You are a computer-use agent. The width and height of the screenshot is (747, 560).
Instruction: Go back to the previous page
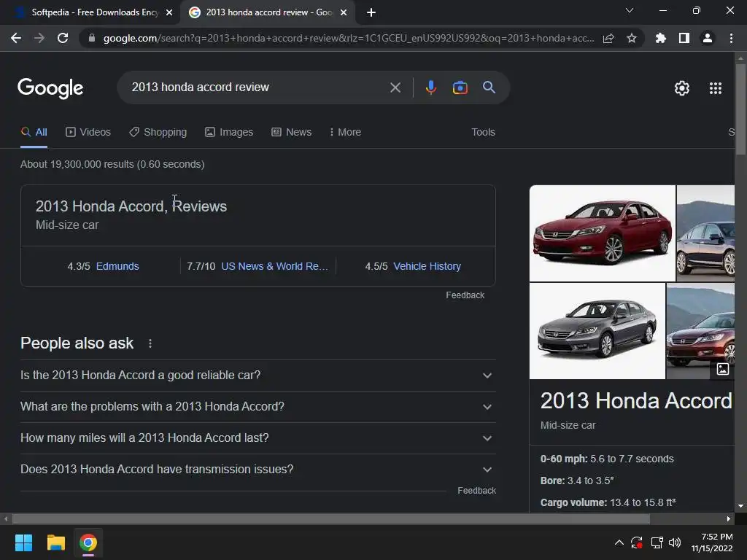point(16,38)
